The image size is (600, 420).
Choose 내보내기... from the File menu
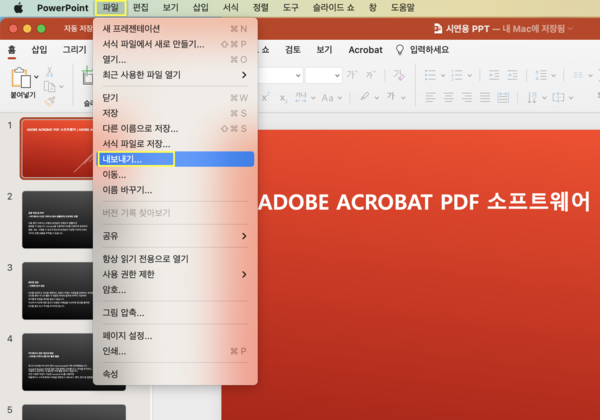(175, 159)
